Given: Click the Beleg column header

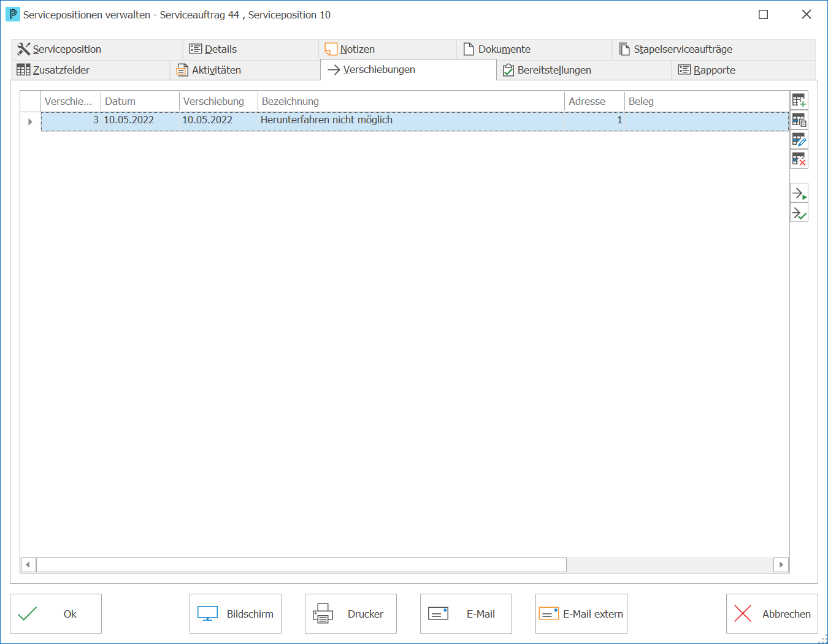Looking at the screenshot, I should (x=707, y=101).
